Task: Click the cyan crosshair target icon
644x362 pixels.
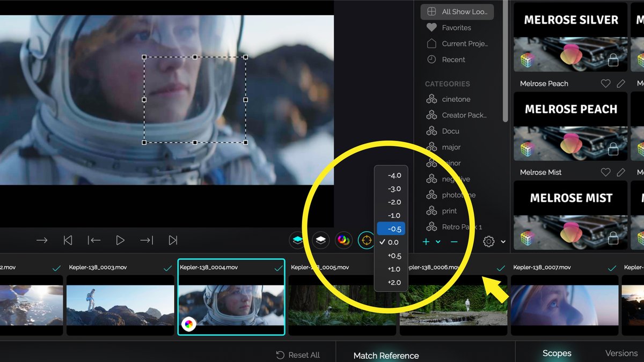Action: click(x=367, y=240)
